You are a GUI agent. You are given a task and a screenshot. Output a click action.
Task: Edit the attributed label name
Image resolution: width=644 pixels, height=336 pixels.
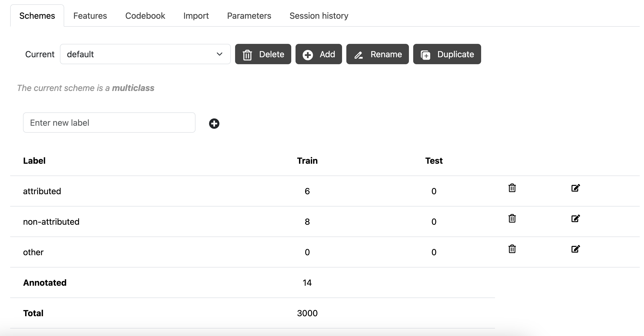click(x=576, y=188)
